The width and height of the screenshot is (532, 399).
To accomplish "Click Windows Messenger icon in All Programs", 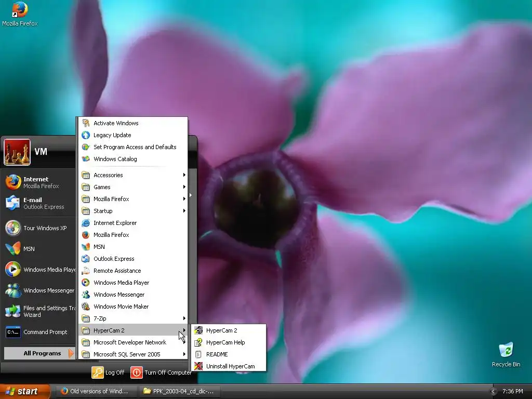I will point(86,295).
